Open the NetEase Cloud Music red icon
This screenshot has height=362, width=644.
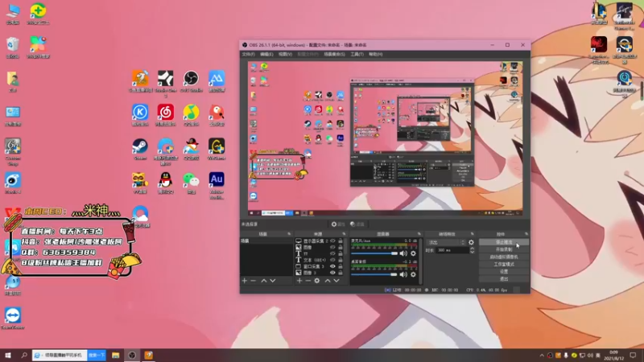(x=166, y=115)
